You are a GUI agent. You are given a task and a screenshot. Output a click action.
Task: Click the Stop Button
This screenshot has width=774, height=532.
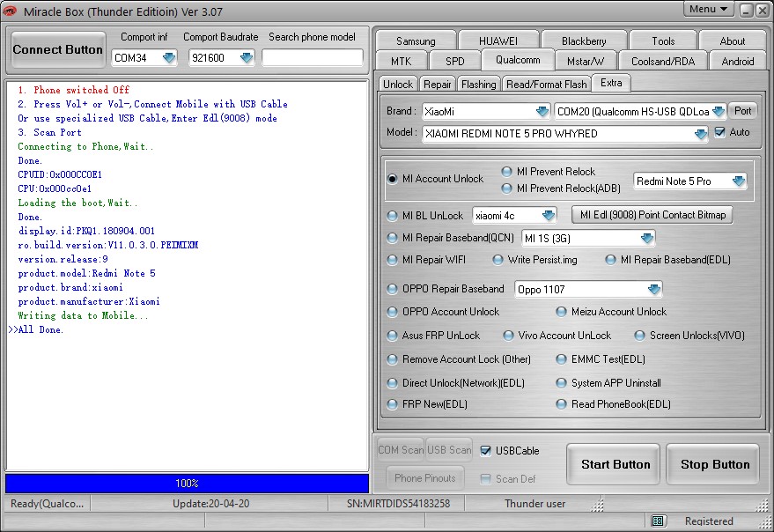point(712,464)
